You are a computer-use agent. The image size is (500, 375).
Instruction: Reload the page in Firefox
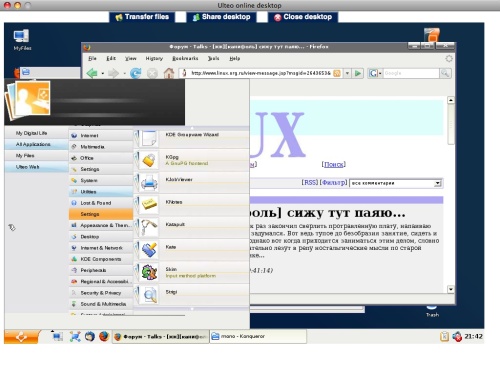coord(135,73)
